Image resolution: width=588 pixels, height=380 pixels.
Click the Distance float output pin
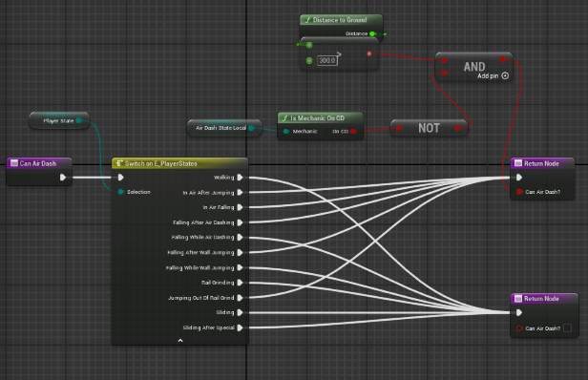[372, 33]
